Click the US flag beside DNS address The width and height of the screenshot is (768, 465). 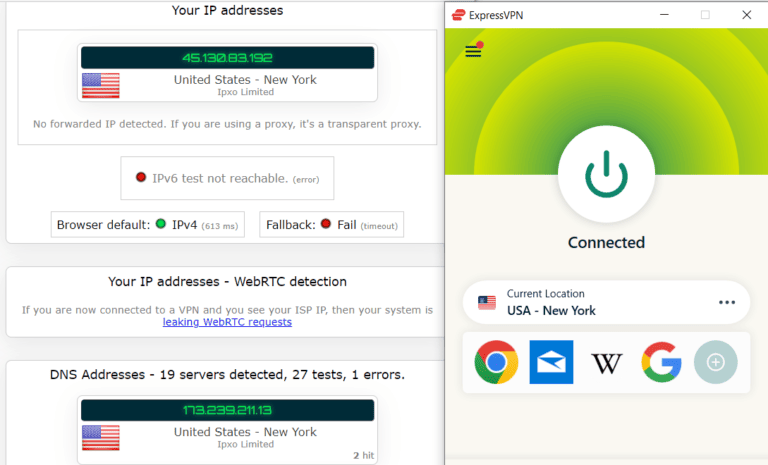[x=100, y=438]
